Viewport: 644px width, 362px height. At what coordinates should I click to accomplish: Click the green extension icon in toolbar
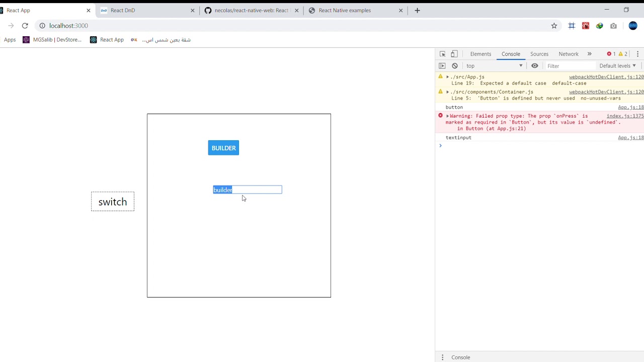pos(599,26)
